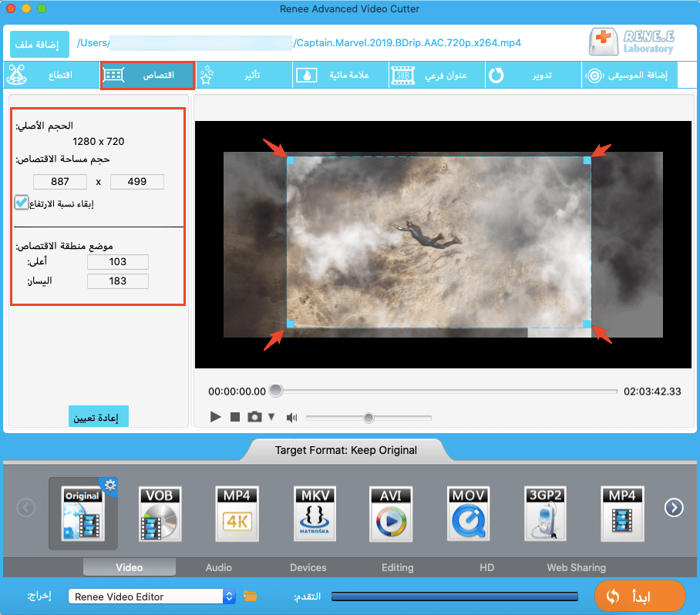
Task: Click the crop height field 499
Action: [137, 182]
